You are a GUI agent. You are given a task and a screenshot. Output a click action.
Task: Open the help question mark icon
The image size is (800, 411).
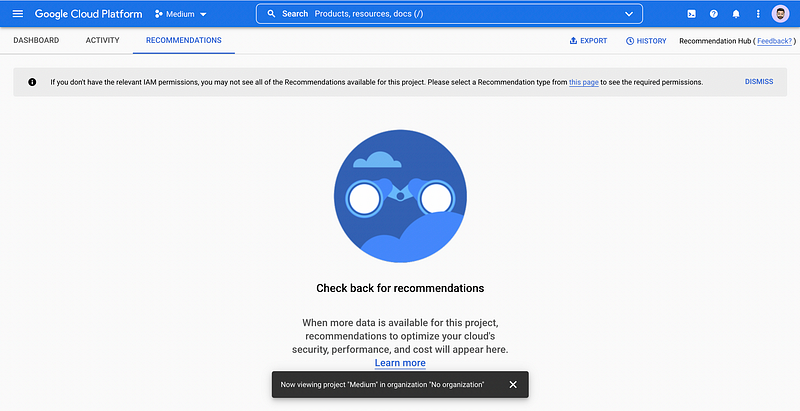714,14
